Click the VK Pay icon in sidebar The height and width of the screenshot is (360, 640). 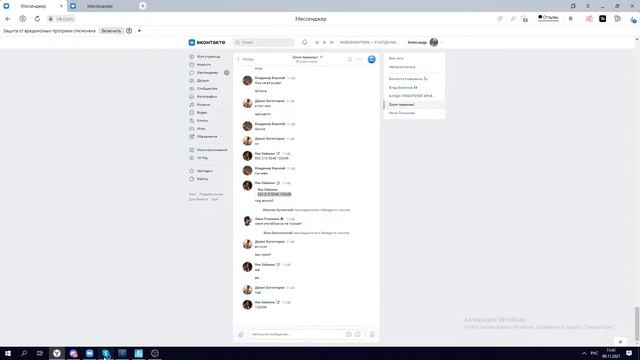(x=192, y=158)
